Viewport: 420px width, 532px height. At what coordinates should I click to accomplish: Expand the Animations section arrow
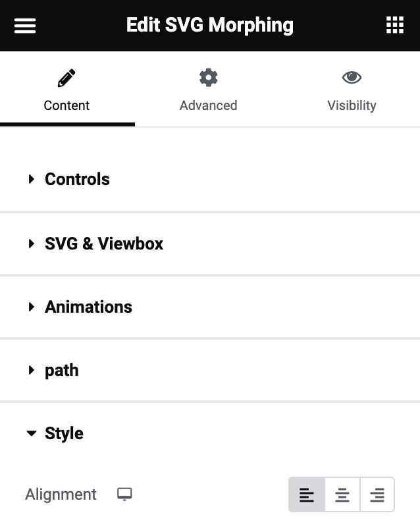pos(32,307)
